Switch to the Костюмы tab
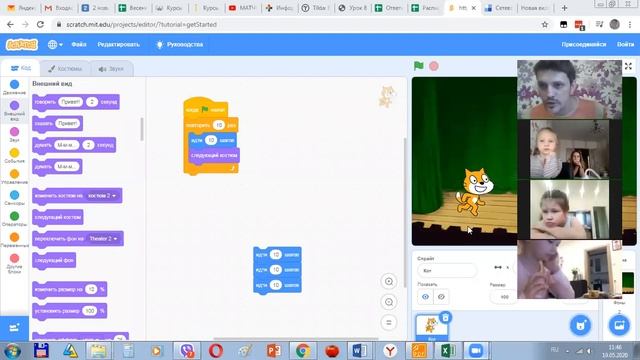 pos(65,69)
